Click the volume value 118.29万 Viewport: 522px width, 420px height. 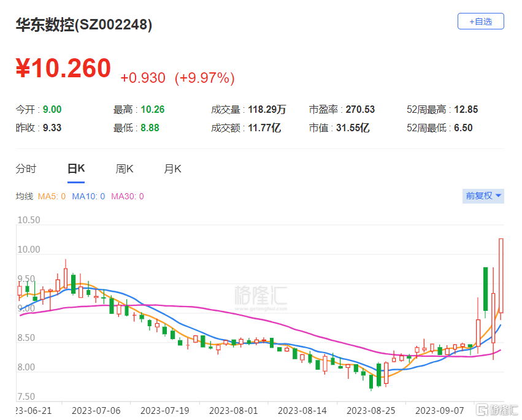[267, 110]
